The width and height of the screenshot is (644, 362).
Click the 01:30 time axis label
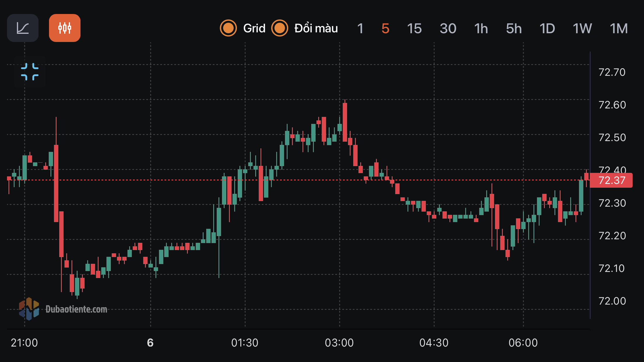point(245,343)
